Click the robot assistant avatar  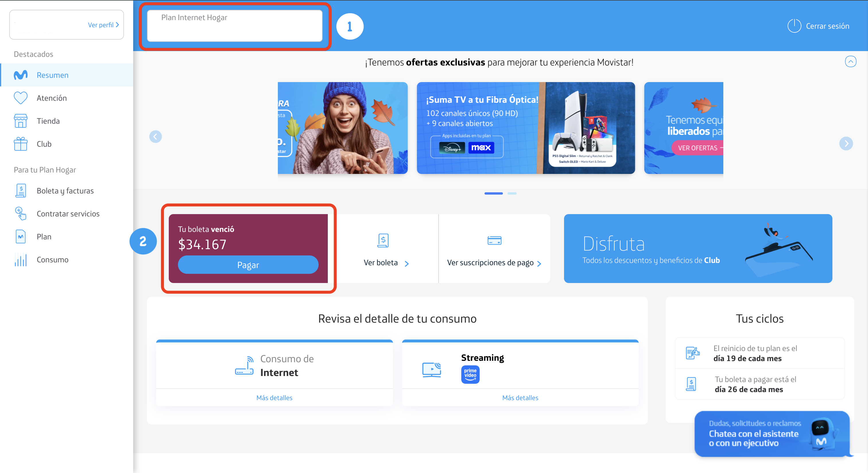point(822,434)
